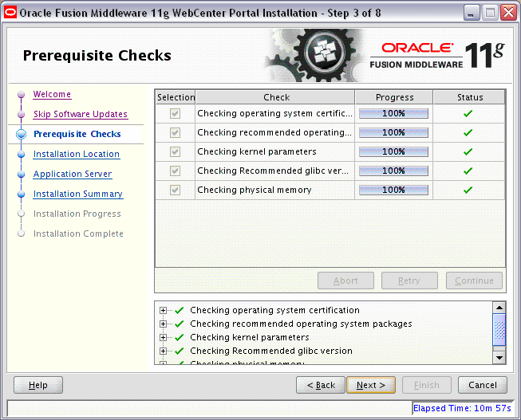The height and width of the screenshot is (420, 521).
Task: Open Help for the installer
Action: [38, 385]
